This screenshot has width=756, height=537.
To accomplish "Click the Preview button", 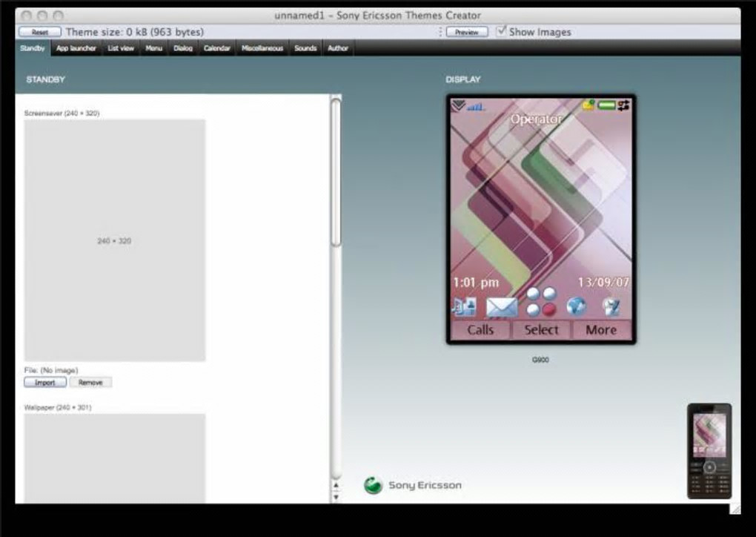I will [467, 32].
